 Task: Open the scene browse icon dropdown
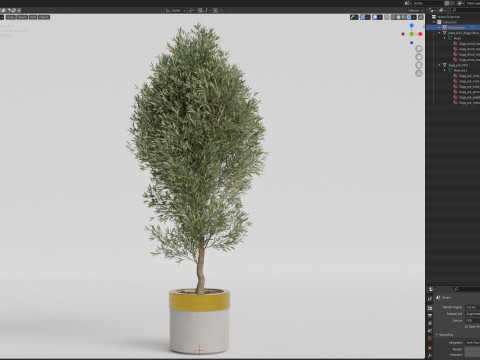click(407, 3)
